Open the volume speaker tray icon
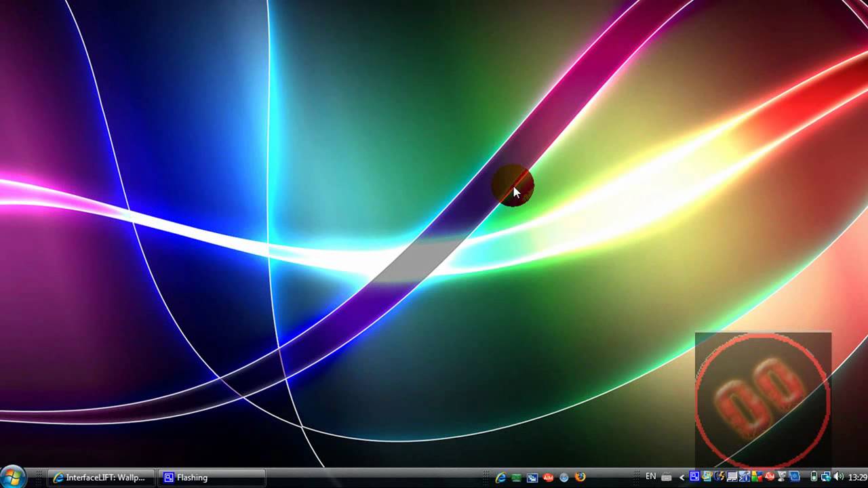This screenshot has width=868, height=488. point(839,476)
